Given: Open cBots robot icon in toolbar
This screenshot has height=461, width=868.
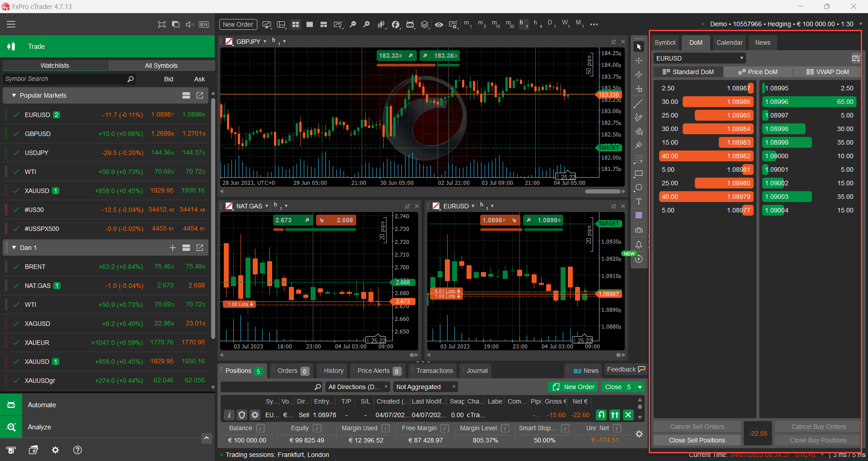Looking at the screenshot, I should click(x=410, y=24).
